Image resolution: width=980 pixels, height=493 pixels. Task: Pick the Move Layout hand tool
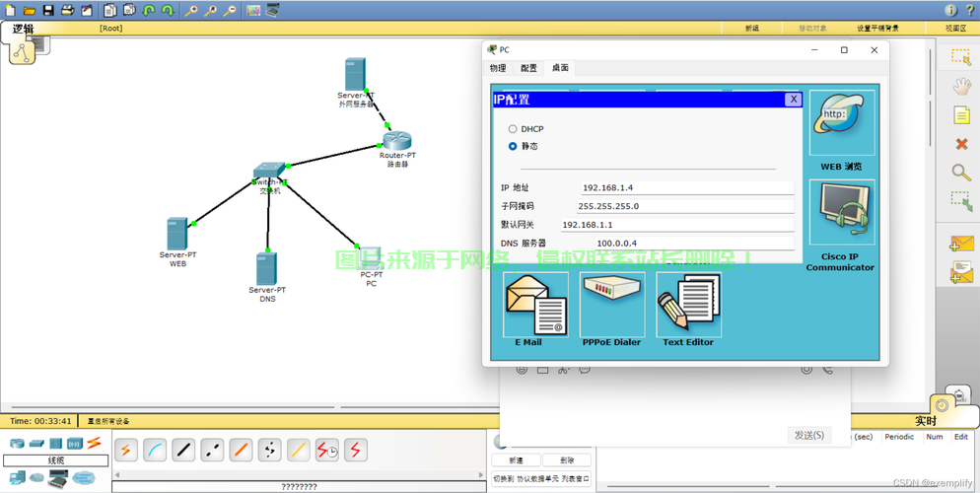point(961,86)
